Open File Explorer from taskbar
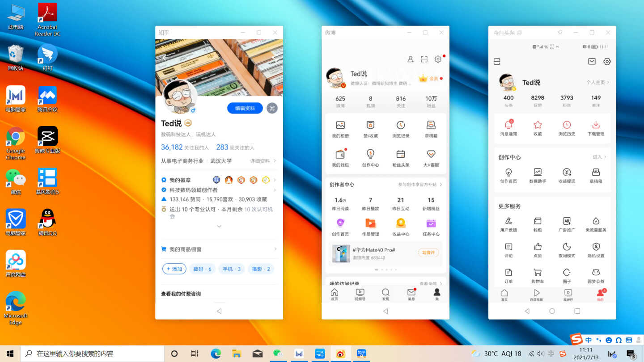The width and height of the screenshot is (644, 362). (237, 354)
